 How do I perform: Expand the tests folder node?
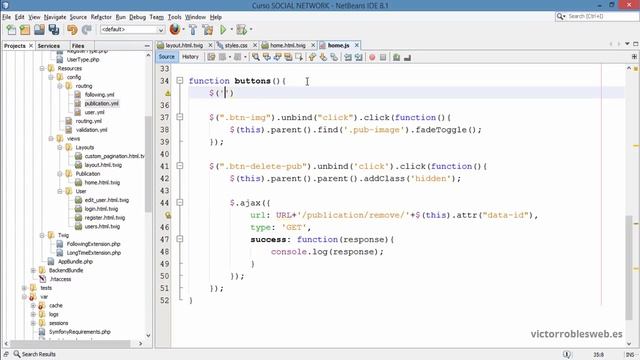click(24, 288)
